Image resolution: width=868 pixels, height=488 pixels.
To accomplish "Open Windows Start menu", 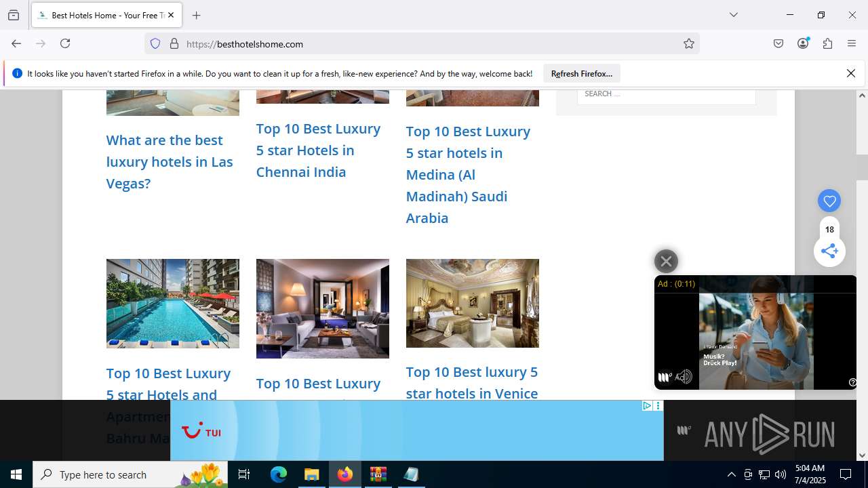I will [x=16, y=474].
